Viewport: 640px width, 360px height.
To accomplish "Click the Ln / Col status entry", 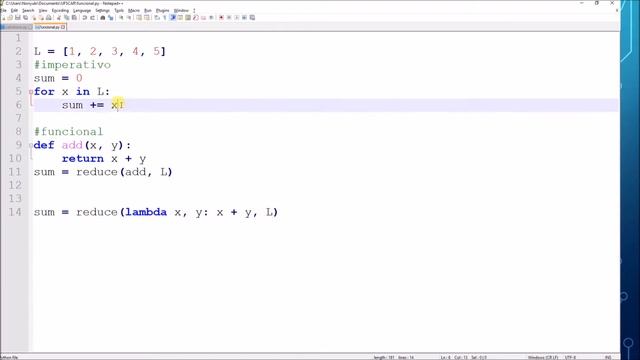I will (x=463, y=358).
